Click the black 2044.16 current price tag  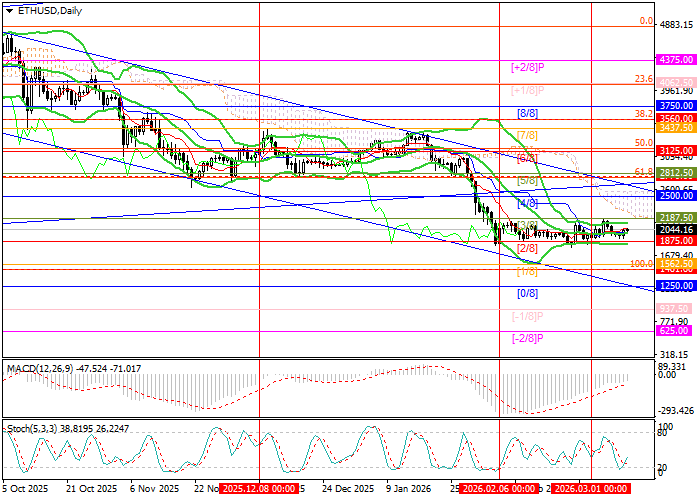pyautogui.click(x=677, y=229)
